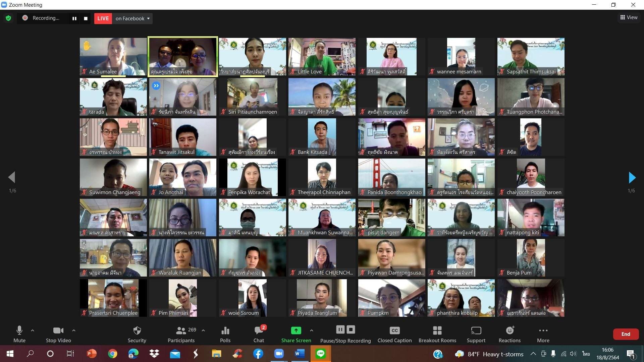Expand audio options arrow beside Mute
This screenshot has height=362, width=644.
click(33, 330)
